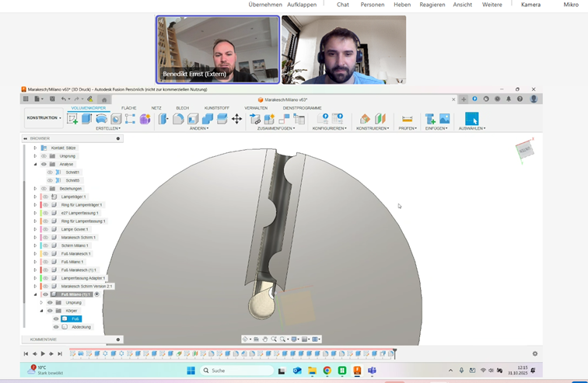The image size is (588, 383).
Task: Select the Move/Copy tool in Ändern
Action: (236, 119)
